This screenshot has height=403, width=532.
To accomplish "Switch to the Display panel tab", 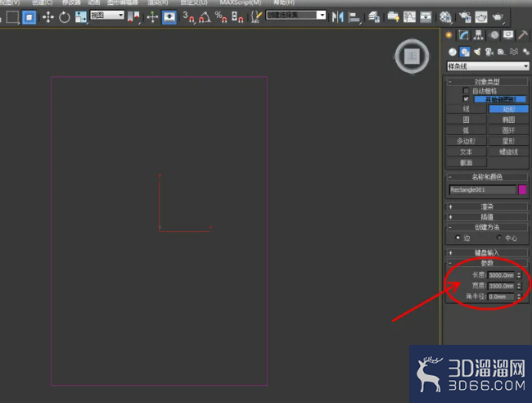I will pyautogui.click(x=508, y=35).
